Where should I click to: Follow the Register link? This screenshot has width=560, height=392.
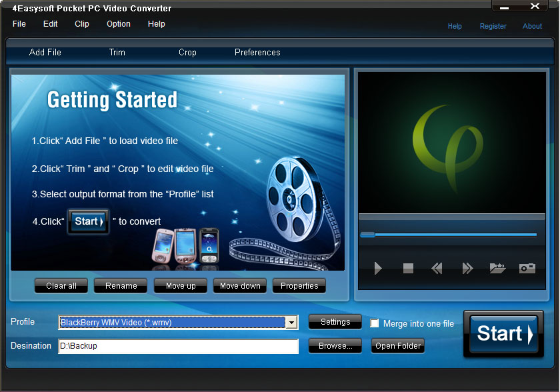pyautogui.click(x=493, y=26)
